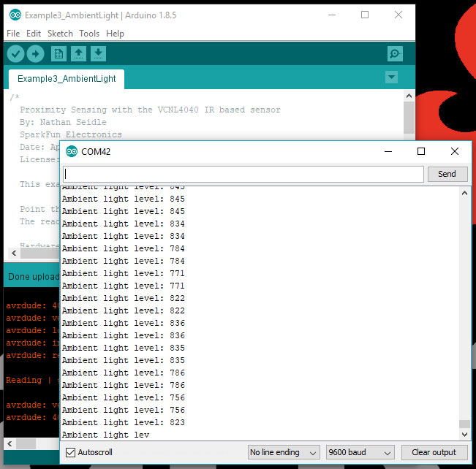This screenshot has width=476, height=469.
Task: Close the COM42 serial monitor window
Action: (x=455, y=151)
